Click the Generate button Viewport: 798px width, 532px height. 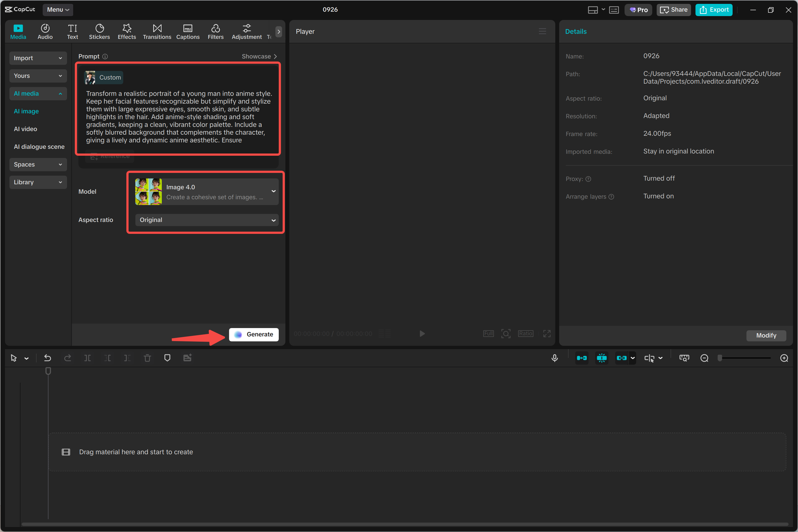pos(254,334)
